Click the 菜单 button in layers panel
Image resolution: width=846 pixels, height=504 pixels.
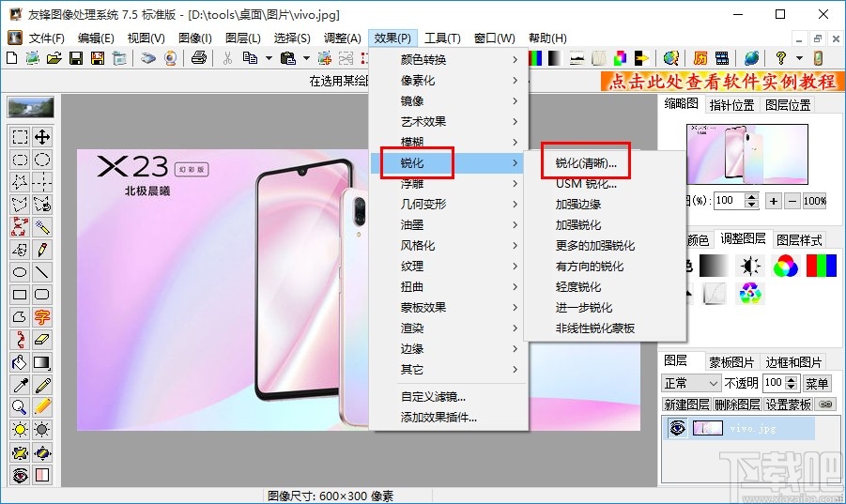[816, 383]
